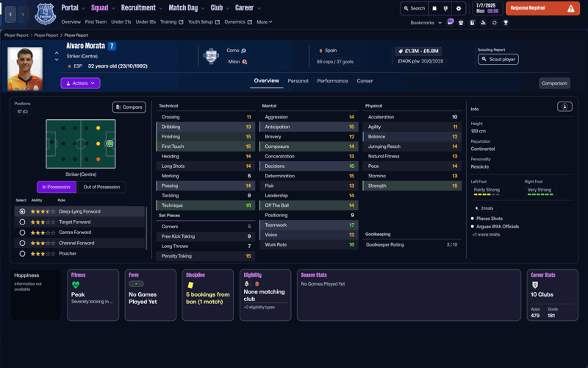The height and width of the screenshot is (368, 588).
Task: Switch to the Performance tab
Action: tap(332, 81)
